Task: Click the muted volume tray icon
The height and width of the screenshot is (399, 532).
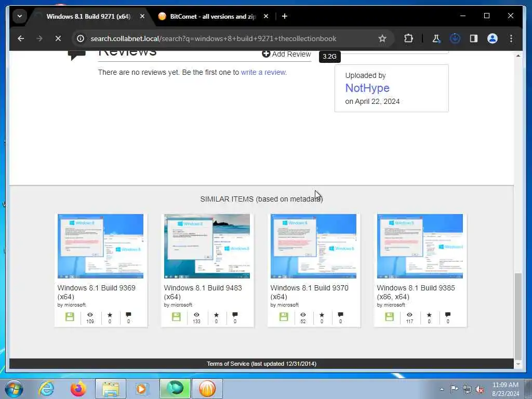Action: point(480,389)
